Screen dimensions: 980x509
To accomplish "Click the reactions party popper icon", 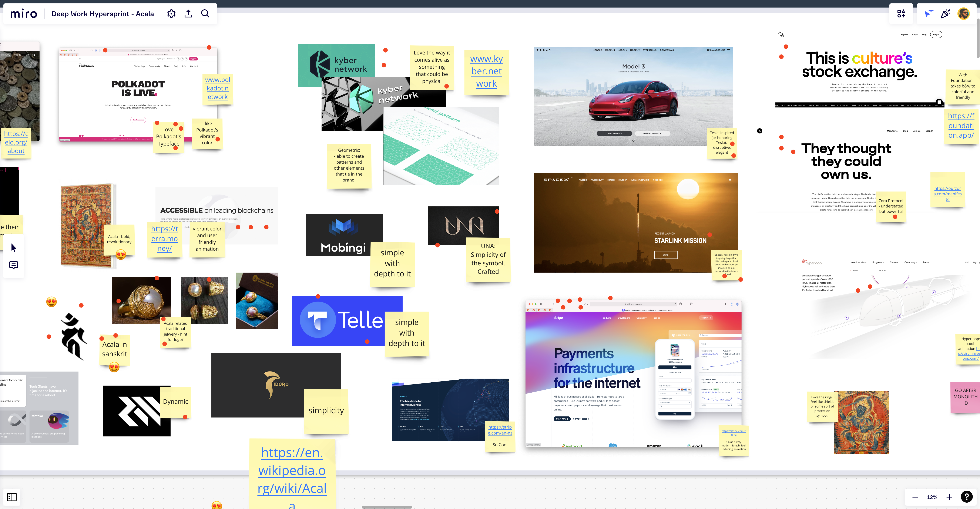I will [946, 14].
